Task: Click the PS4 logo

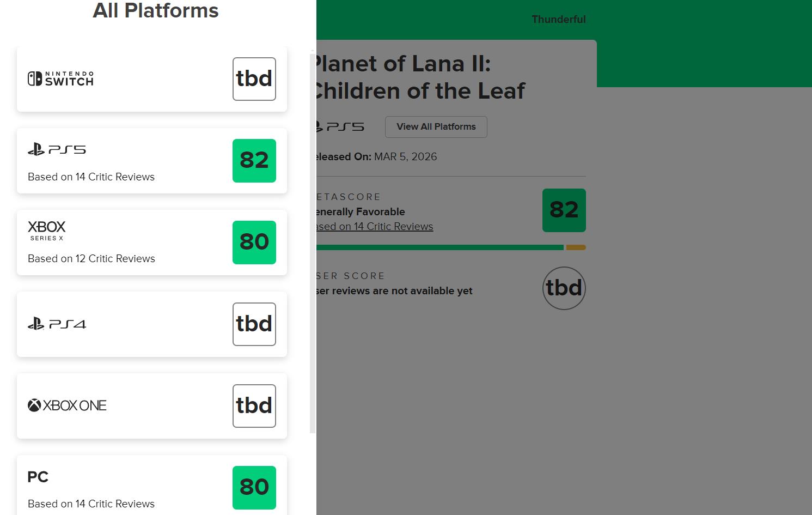Action: click(x=57, y=324)
